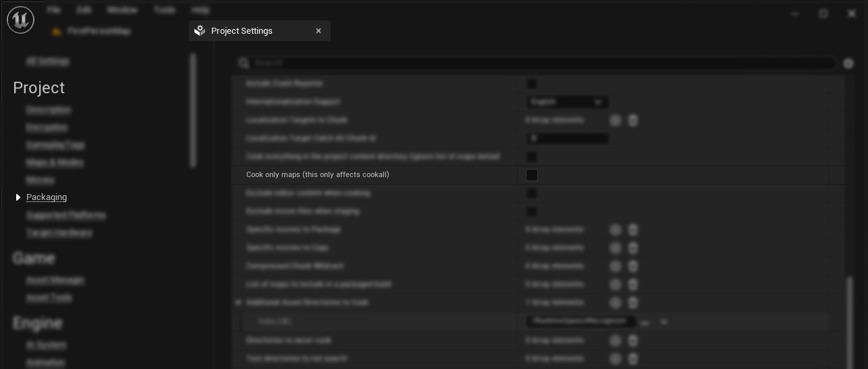Delete all Localization Targets to Chunk elements
Viewport: 868px width, 369px height.
tap(633, 120)
